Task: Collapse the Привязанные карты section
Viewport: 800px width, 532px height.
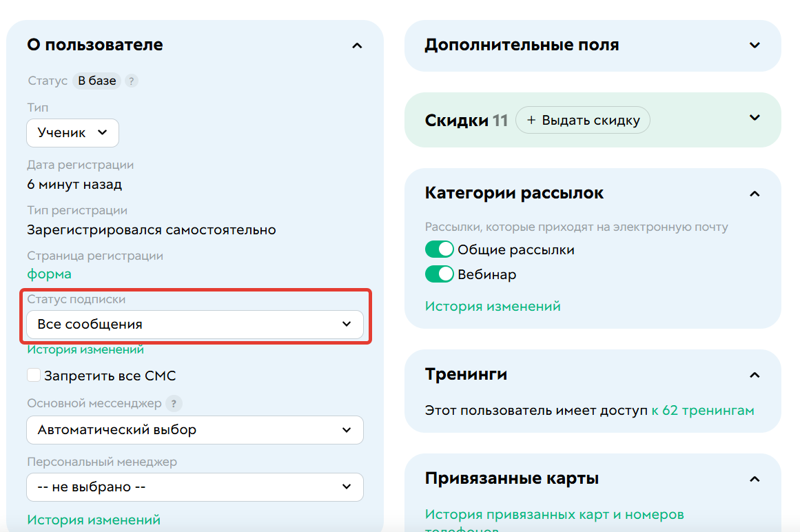Action: [x=755, y=479]
